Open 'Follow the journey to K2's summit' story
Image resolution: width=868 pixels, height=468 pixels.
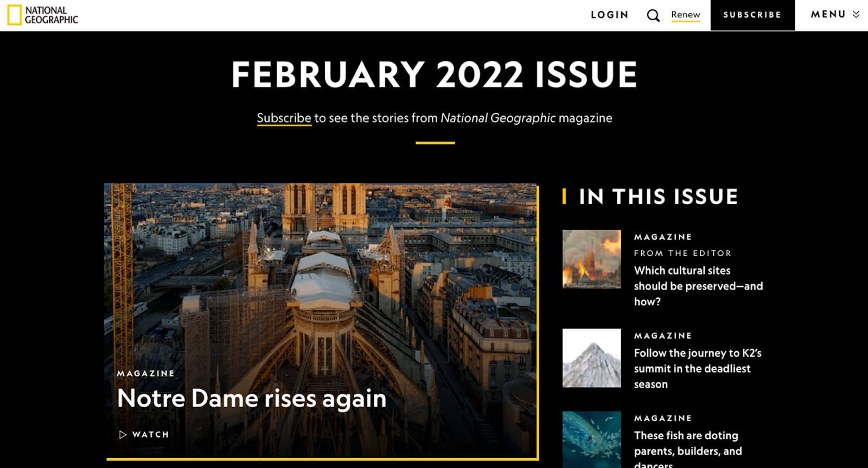click(697, 368)
